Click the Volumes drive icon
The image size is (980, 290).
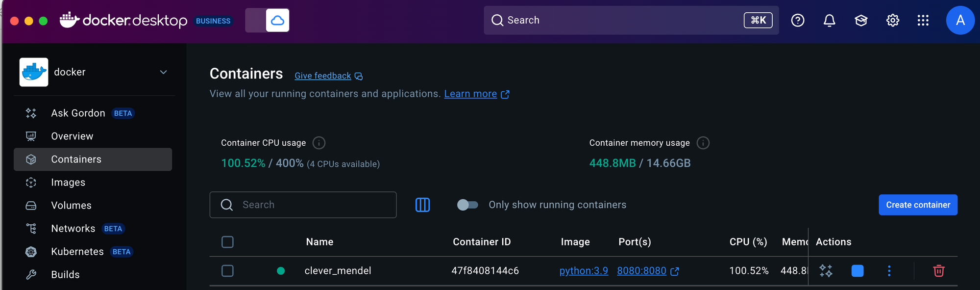(x=31, y=206)
